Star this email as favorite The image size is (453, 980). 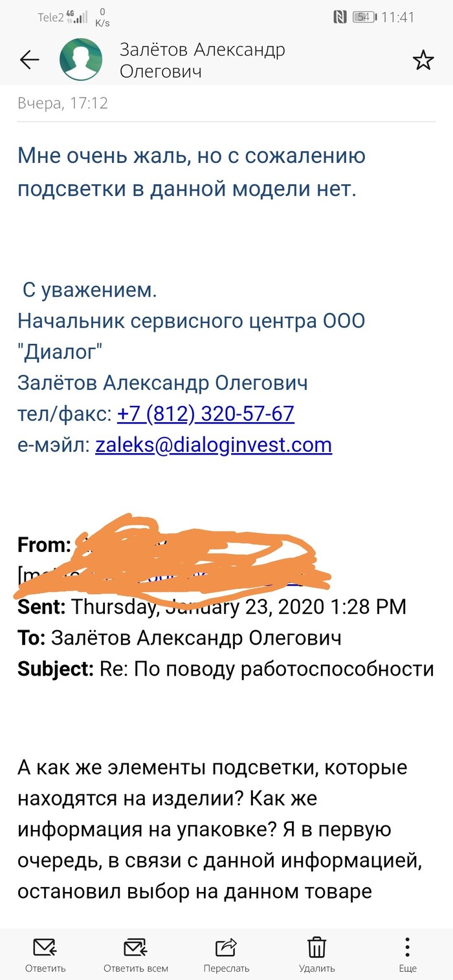tap(423, 60)
